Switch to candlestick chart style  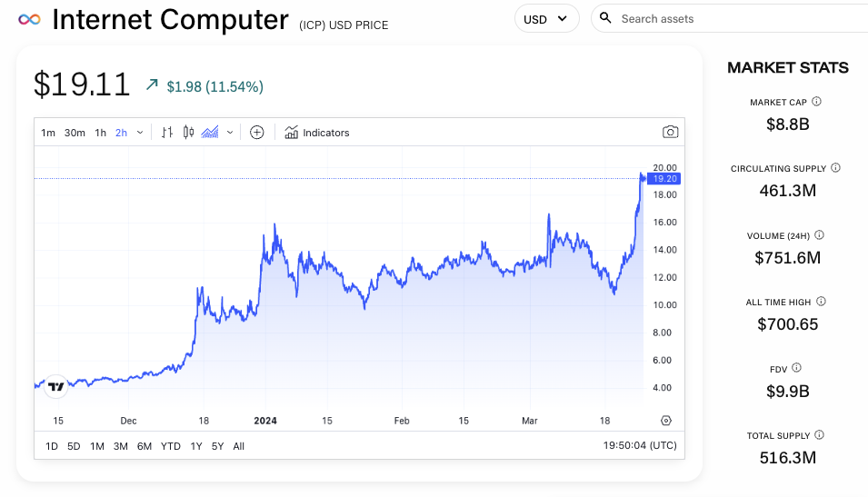[x=189, y=133]
